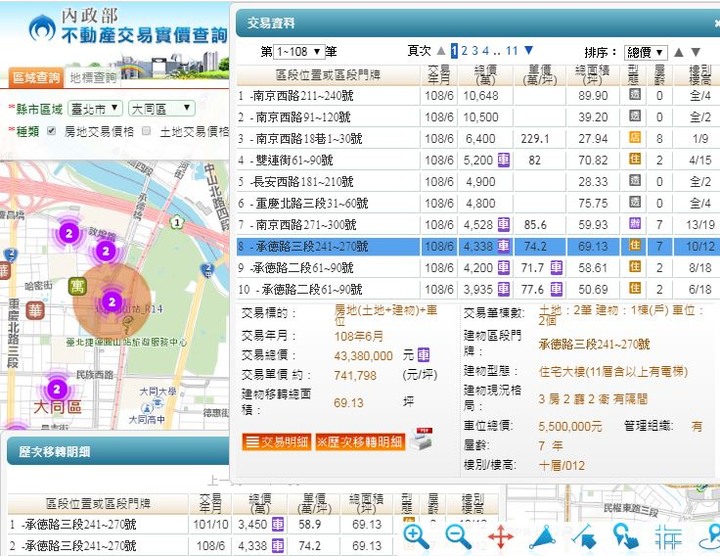Click 總面積 column header in 交易資料 table

point(592,75)
